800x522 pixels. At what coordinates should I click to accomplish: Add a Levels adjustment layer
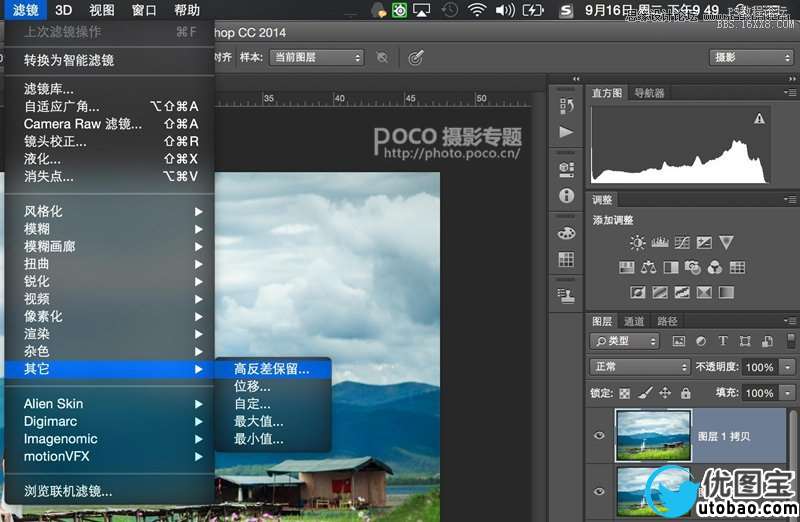coord(660,242)
